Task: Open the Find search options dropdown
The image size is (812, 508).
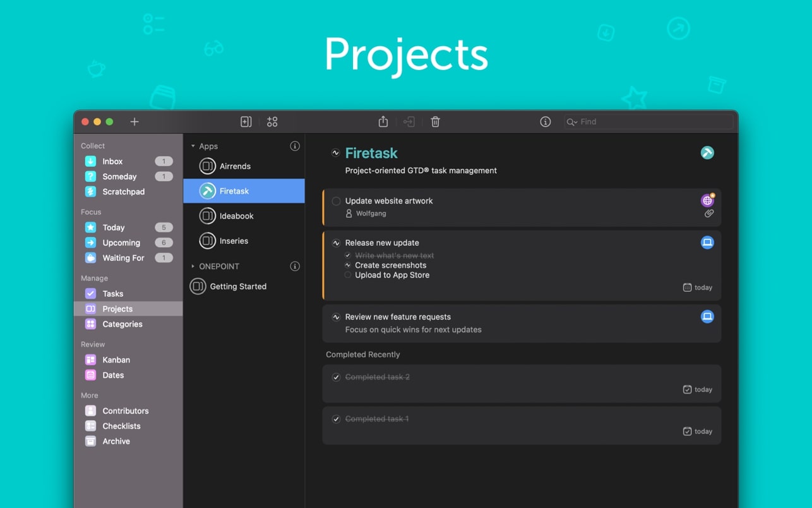Action: pyautogui.click(x=571, y=122)
